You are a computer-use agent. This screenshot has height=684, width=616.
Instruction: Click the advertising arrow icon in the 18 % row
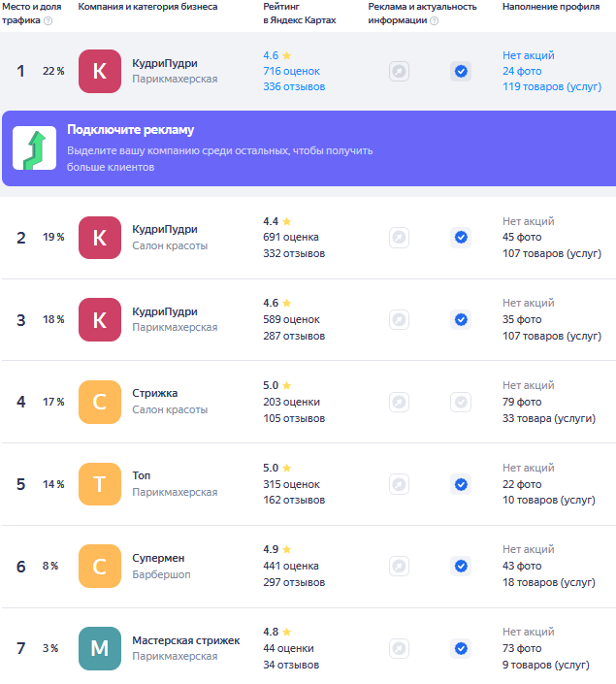(399, 320)
